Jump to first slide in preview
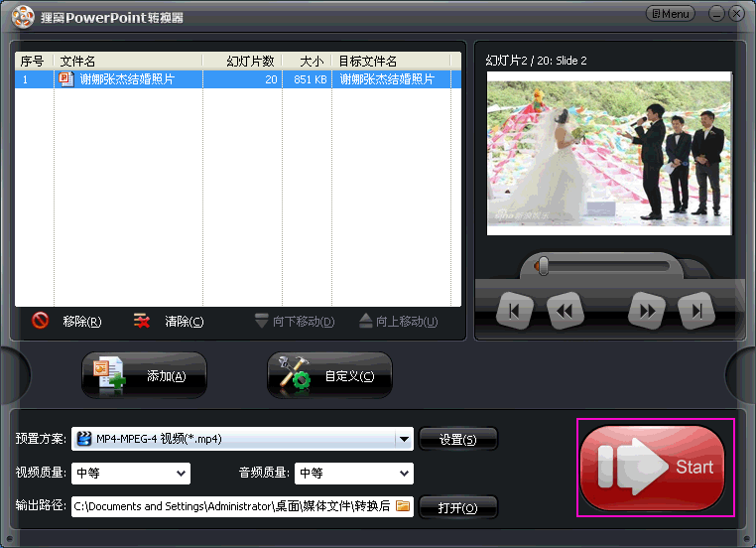 point(515,311)
